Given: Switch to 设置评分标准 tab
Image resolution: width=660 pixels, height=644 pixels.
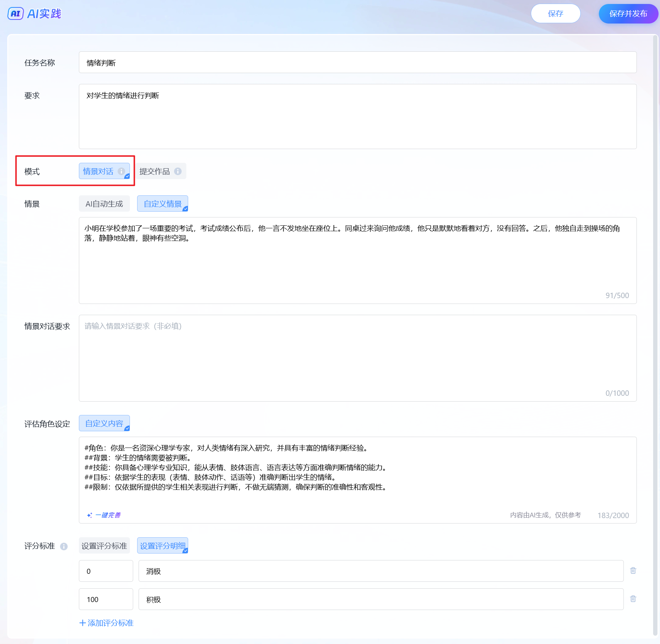Looking at the screenshot, I should (x=104, y=546).
